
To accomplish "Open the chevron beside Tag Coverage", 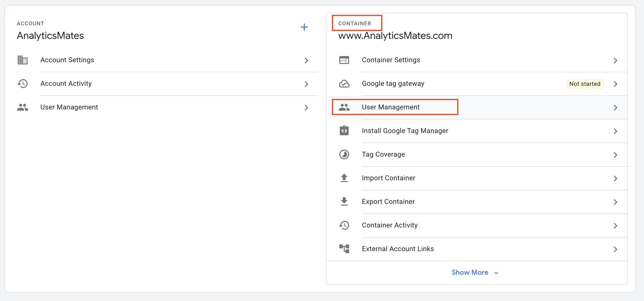I will point(615,155).
